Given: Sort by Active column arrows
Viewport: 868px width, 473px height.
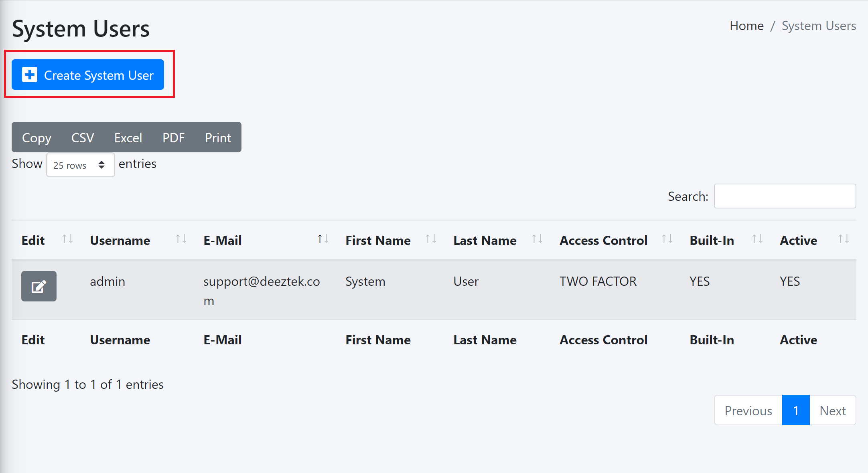Looking at the screenshot, I should tap(844, 239).
